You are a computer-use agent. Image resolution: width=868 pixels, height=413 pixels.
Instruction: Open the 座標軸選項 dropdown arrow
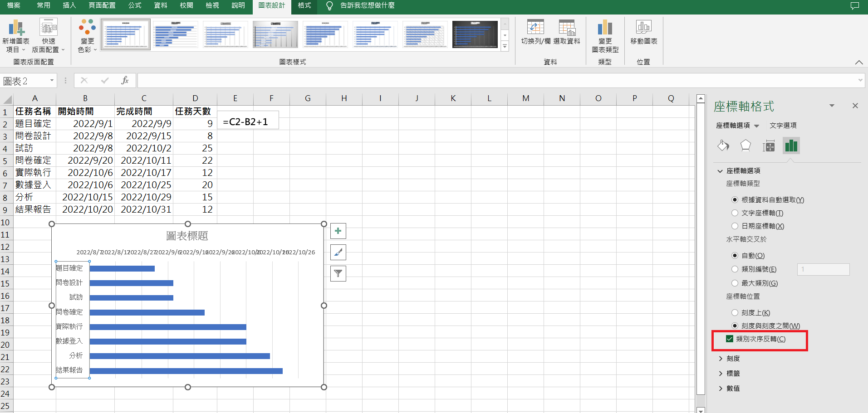tap(756, 126)
